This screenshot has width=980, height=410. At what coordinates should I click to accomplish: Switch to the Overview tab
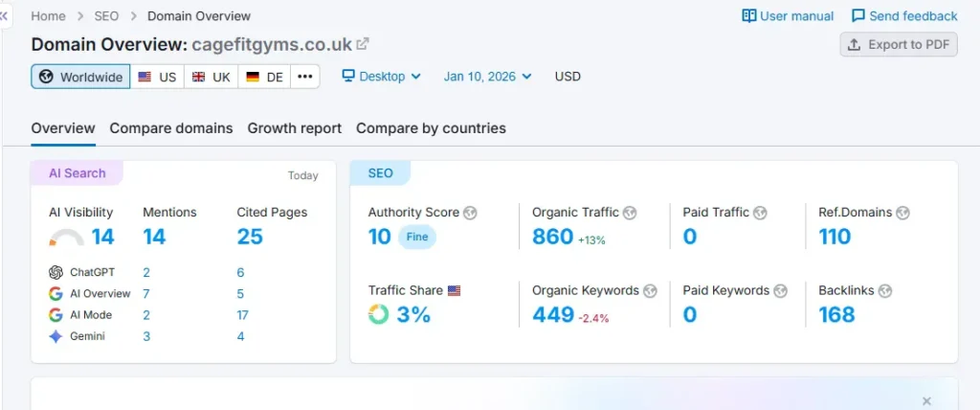click(x=63, y=128)
